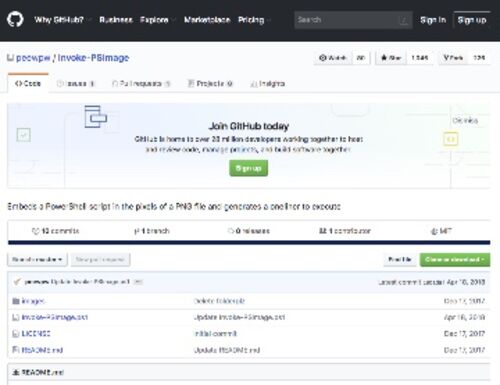Focus the Search field in the header
This screenshot has height=385, width=500.
pos(353,20)
